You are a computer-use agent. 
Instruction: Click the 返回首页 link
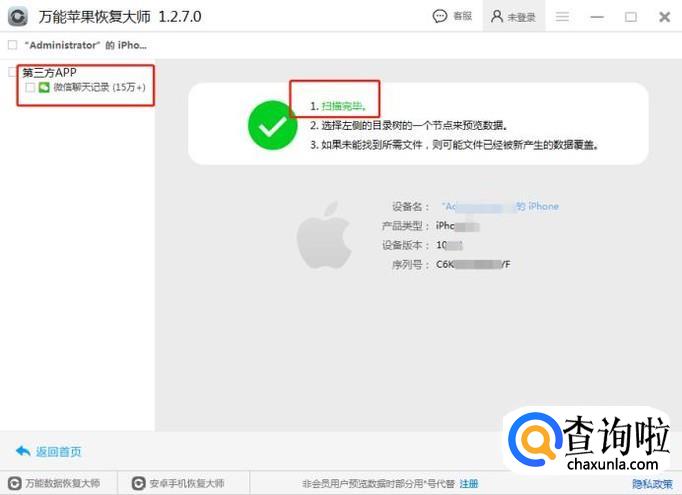pyautogui.click(x=58, y=452)
